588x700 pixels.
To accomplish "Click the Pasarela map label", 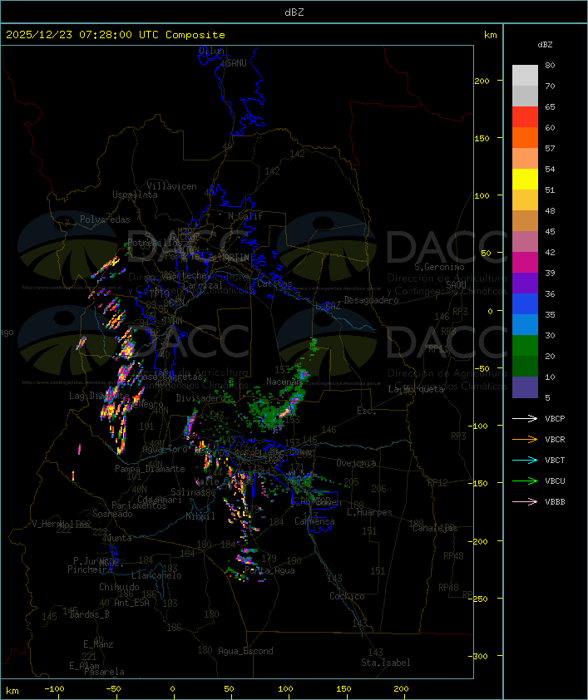I will coord(104,672).
